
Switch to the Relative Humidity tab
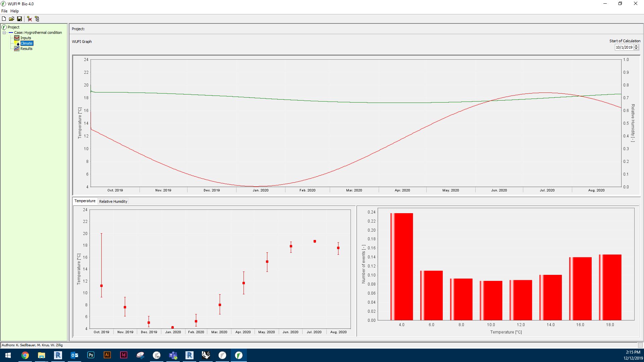113,201
